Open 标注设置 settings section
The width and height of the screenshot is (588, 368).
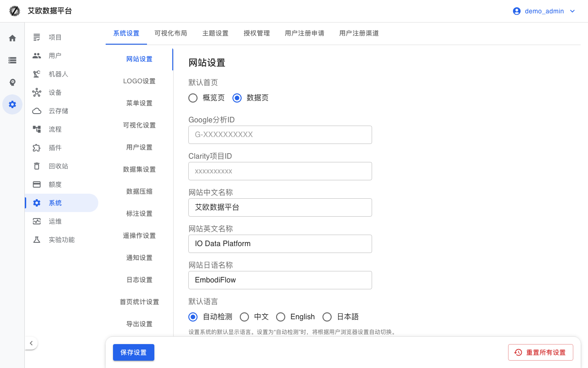(x=140, y=213)
